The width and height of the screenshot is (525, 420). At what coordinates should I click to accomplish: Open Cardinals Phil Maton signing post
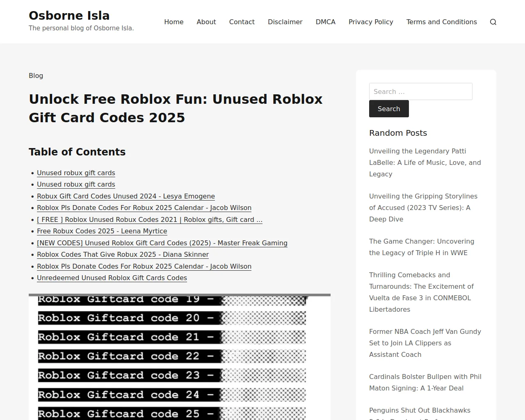click(x=425, y=382)
